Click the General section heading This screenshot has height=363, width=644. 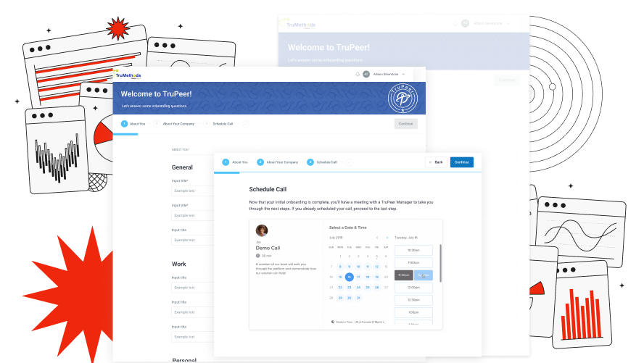point(182,167)
